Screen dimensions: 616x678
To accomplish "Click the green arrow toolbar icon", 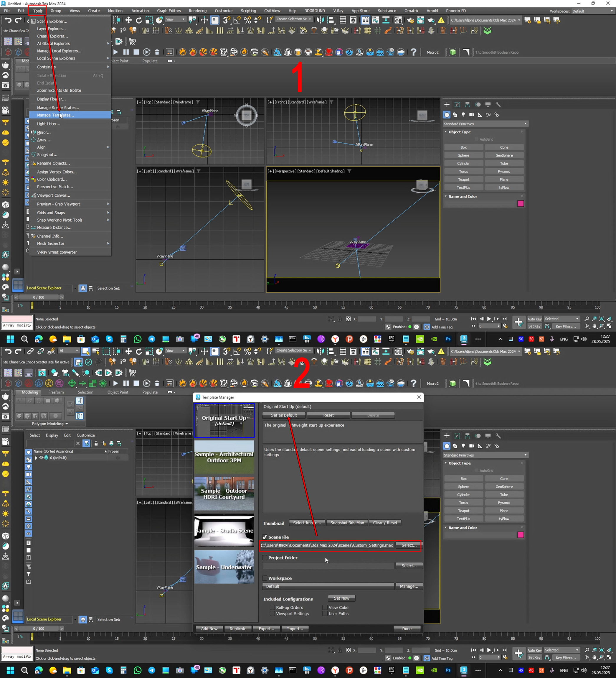I will [82, 383].
